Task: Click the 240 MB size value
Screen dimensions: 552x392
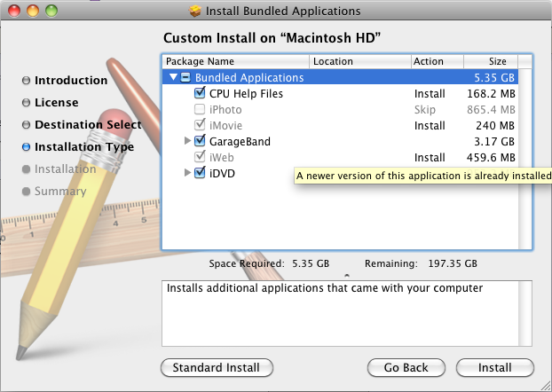Action: pyautogui.click(x=495, y=126)
